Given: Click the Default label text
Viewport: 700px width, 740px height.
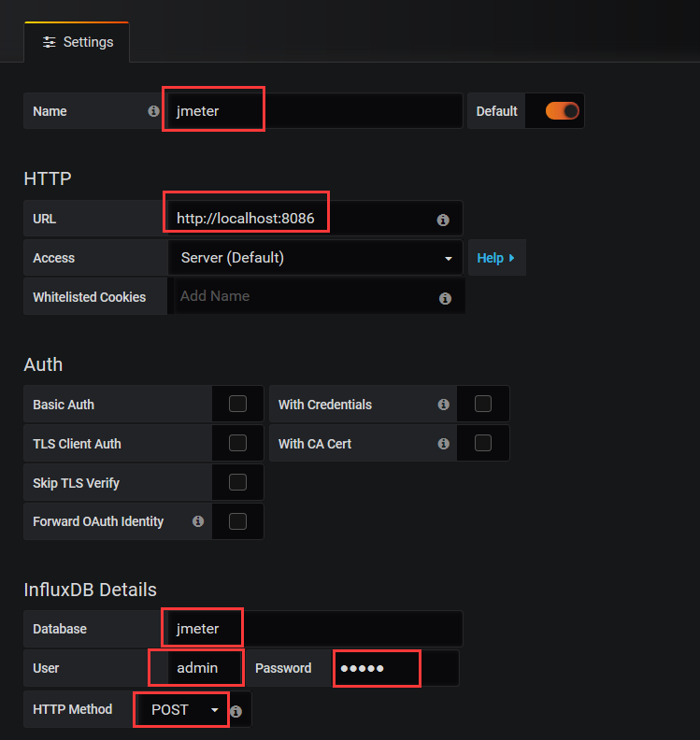Looking at the screenshot, I should point(496,111).
